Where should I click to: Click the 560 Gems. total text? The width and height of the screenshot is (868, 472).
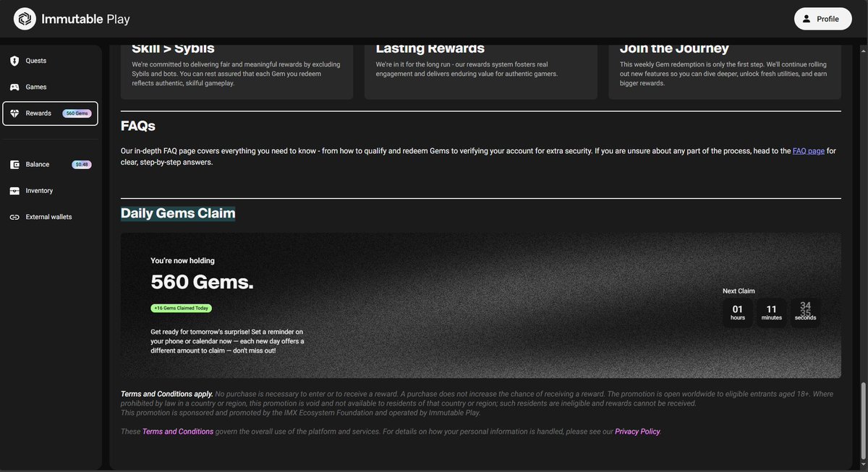[202, 282]
